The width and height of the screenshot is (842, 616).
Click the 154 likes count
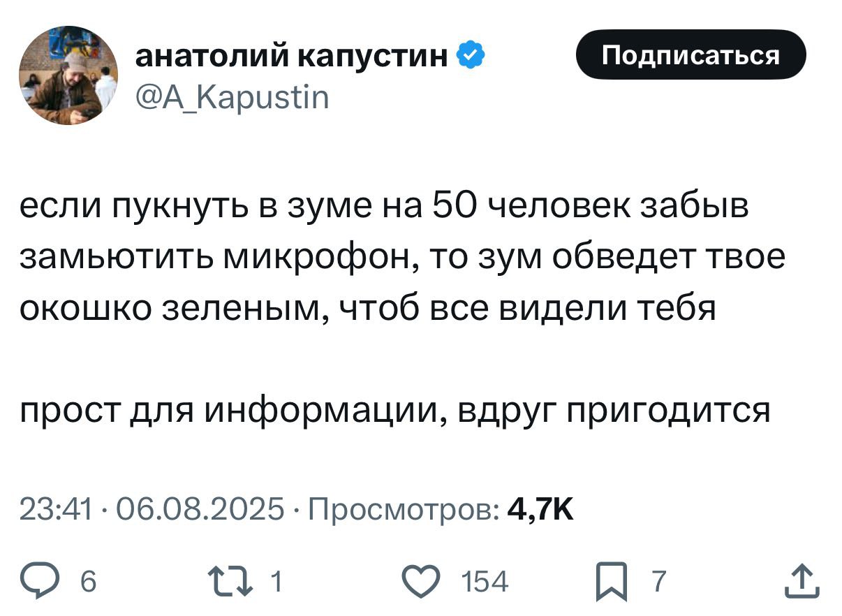(x=485, y=581)
